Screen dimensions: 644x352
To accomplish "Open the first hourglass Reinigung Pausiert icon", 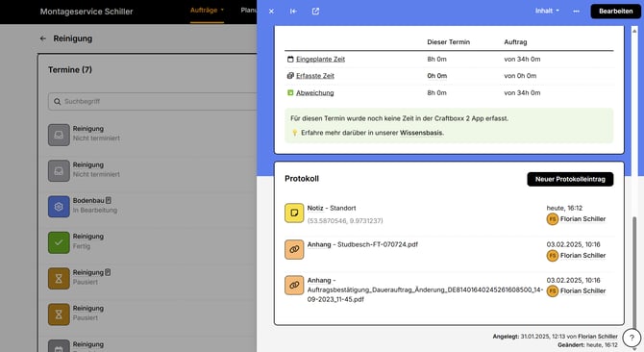I will coord(59,279).
